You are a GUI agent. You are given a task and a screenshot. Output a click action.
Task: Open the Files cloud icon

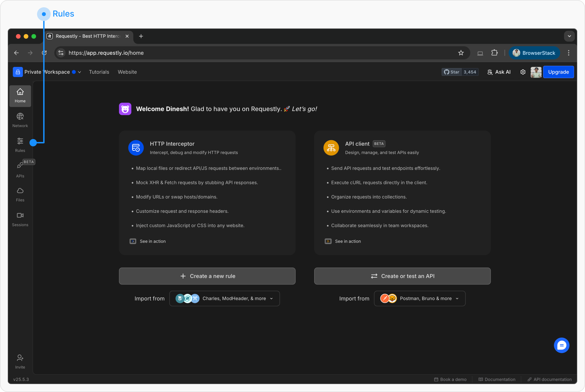[x=20, y=191]
